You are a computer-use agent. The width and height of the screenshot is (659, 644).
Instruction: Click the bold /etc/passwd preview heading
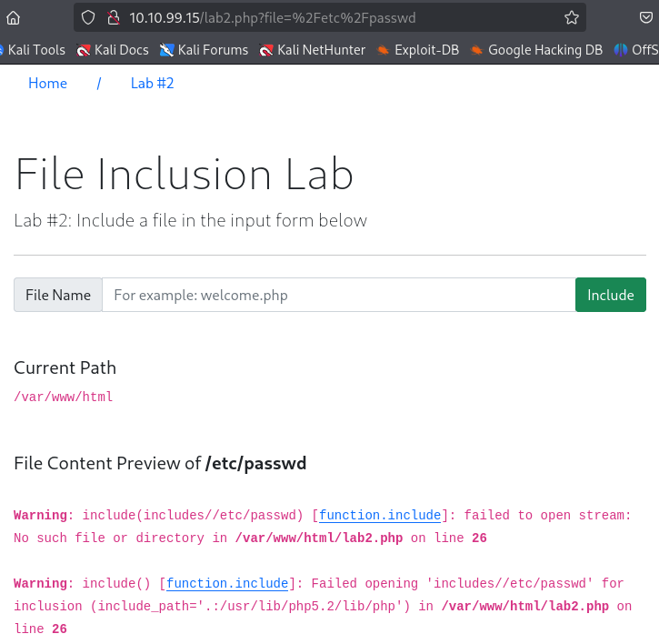256,464
